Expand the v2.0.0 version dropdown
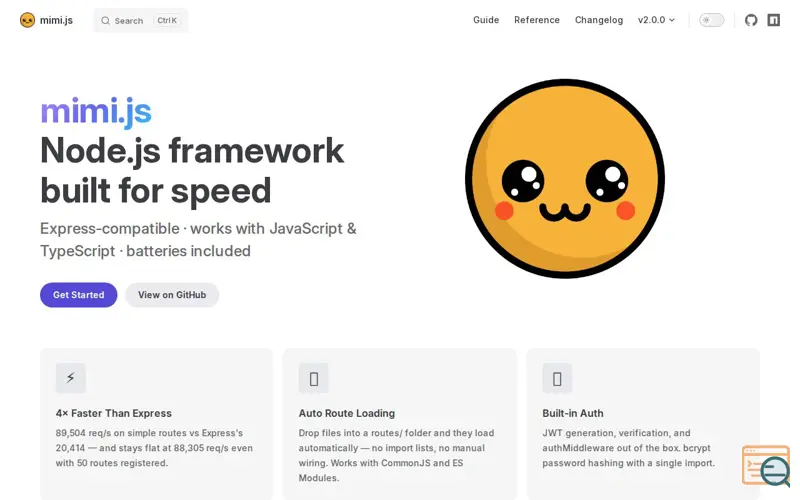800x500 pixels. coord(656,20)
